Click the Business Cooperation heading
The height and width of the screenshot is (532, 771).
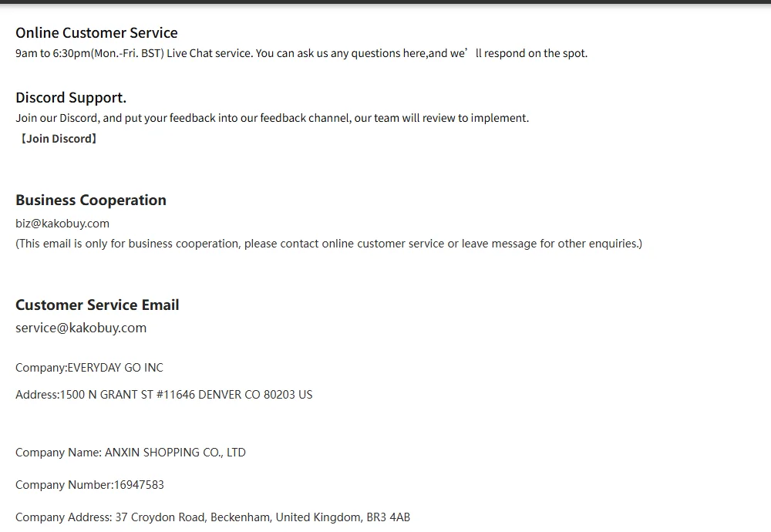pyautogui.click(x=91, y=200)
